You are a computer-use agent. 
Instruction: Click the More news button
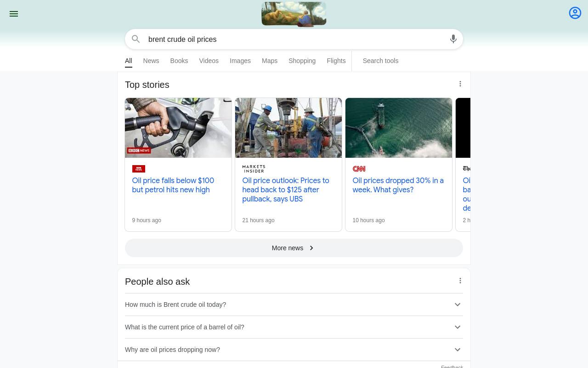[294, 248]
